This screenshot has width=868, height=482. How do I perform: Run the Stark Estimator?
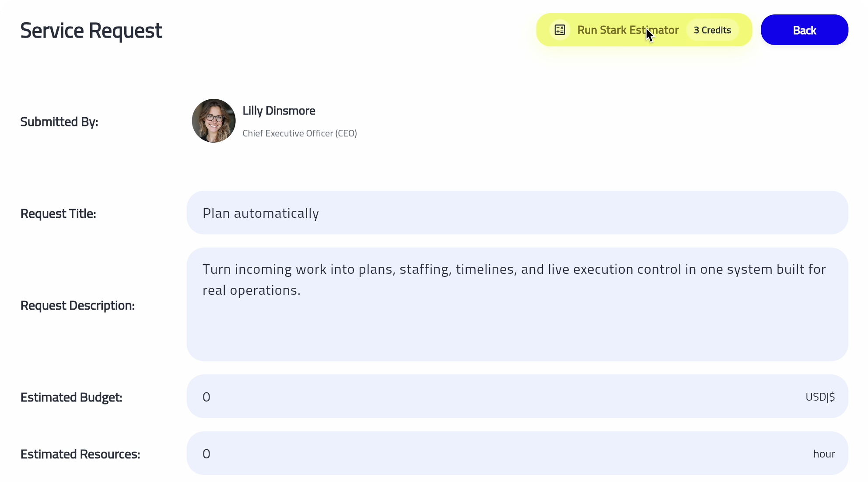(x=627, y=30)
